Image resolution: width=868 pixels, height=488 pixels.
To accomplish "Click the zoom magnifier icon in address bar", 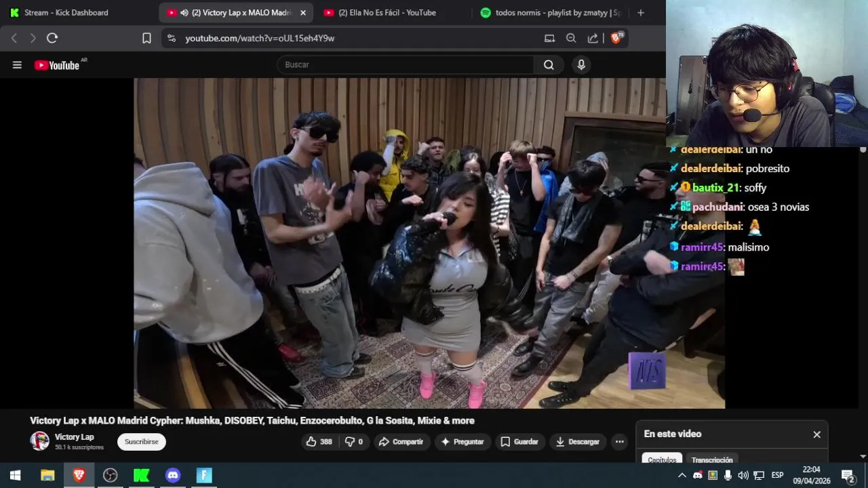I will click(x=571, y=39).
